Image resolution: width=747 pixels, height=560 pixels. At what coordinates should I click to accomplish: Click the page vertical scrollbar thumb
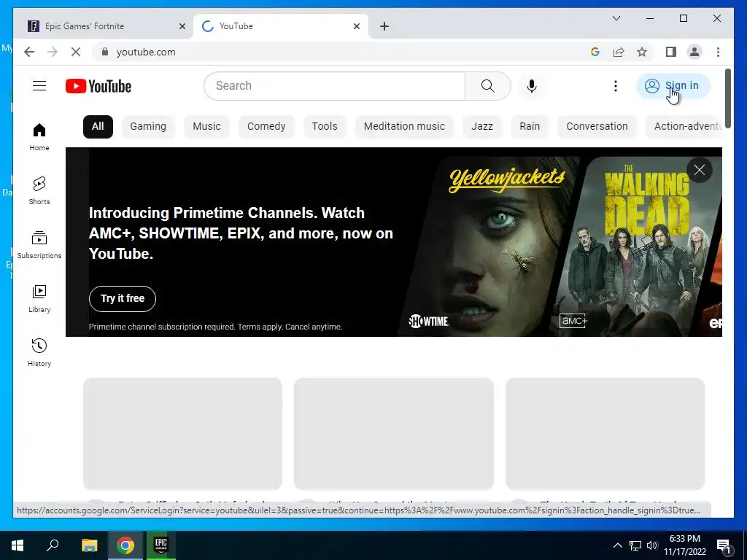pos(728,98)
